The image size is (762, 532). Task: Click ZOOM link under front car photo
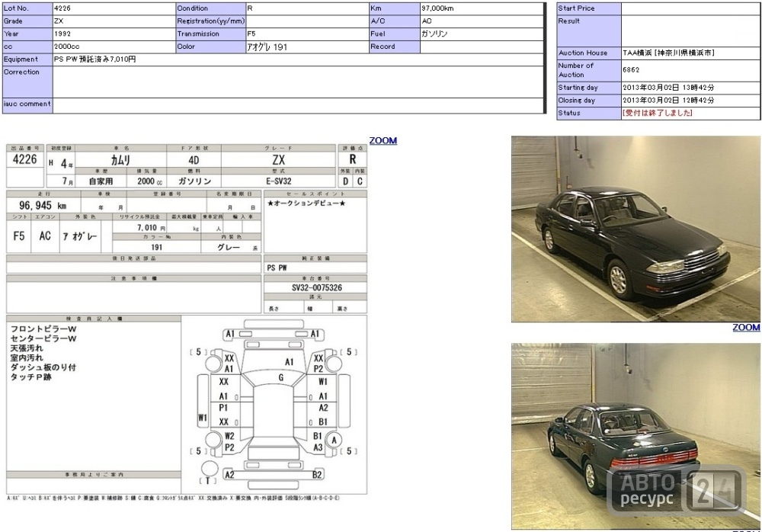coord(746,327)
